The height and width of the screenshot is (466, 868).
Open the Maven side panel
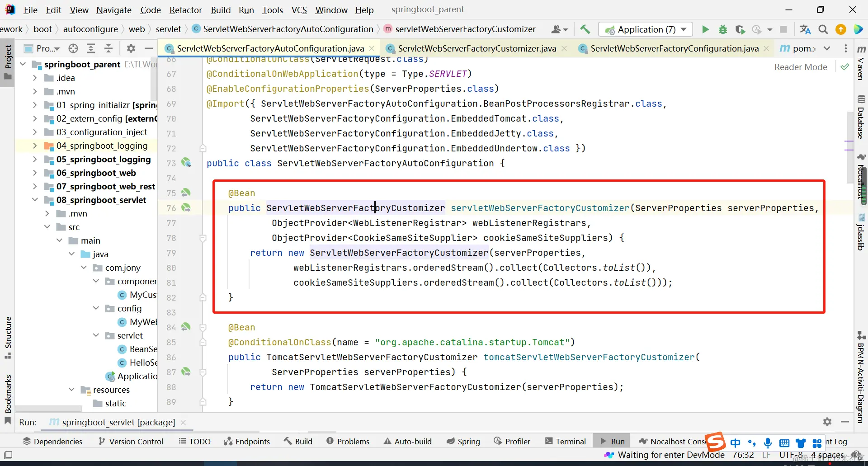pos(861,63)
